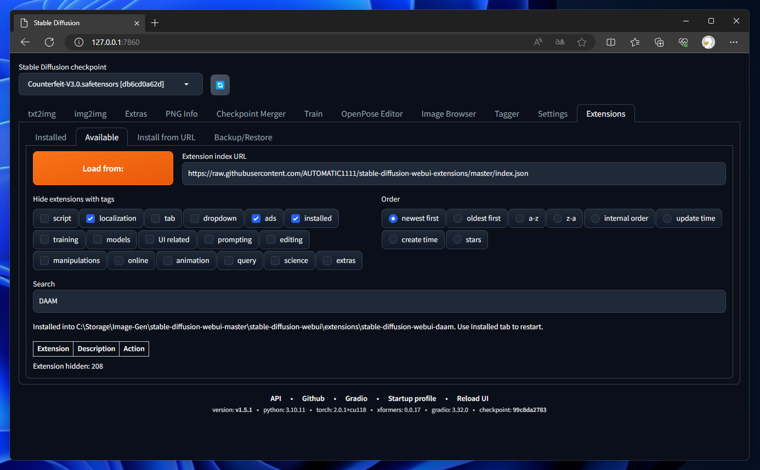Image resolution: width=760 pixels, height=470 pixels.
Task: Uncheck the installed tag checkbox
Action: pyautogui.click(x=295, y=219)
